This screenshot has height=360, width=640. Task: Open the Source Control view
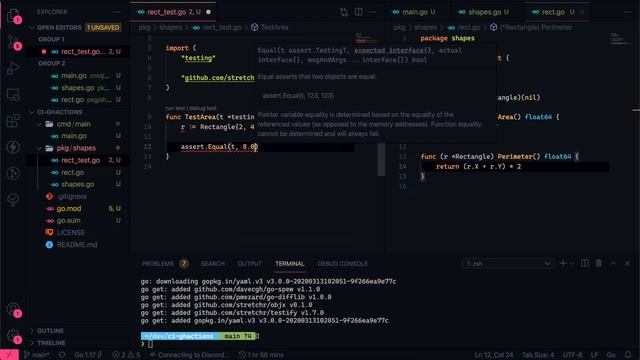(13, 42)
